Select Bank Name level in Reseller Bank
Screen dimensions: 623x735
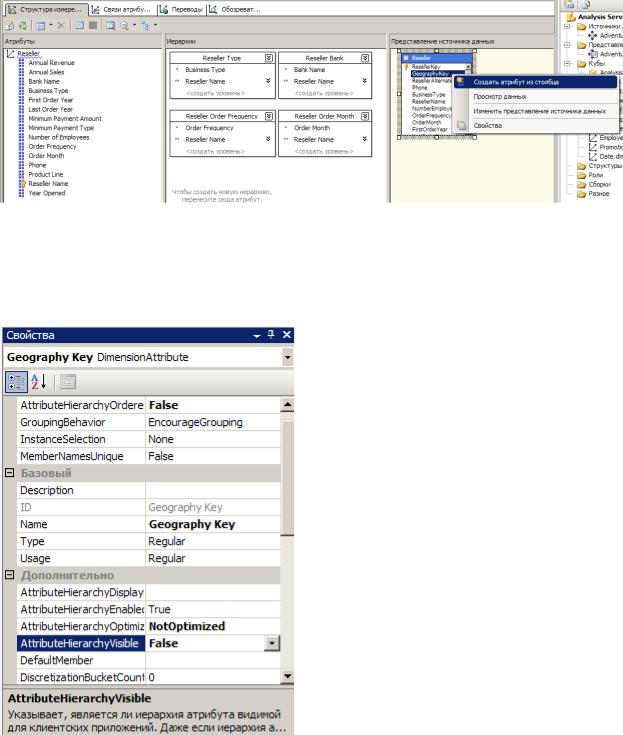click(x=309, y=70)
